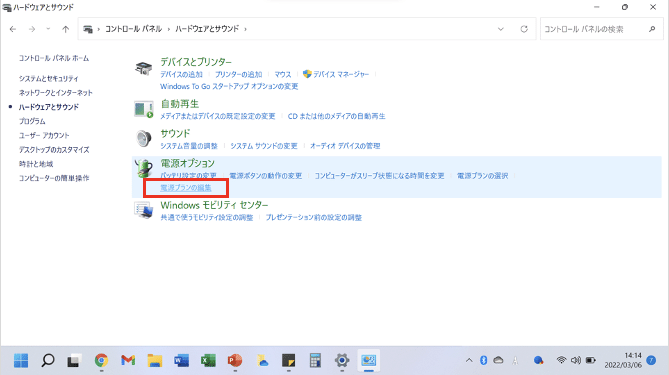The image size is (669, 375).
Task: Click the Wi-Fi network tray icon
Action: pos(561,360)
